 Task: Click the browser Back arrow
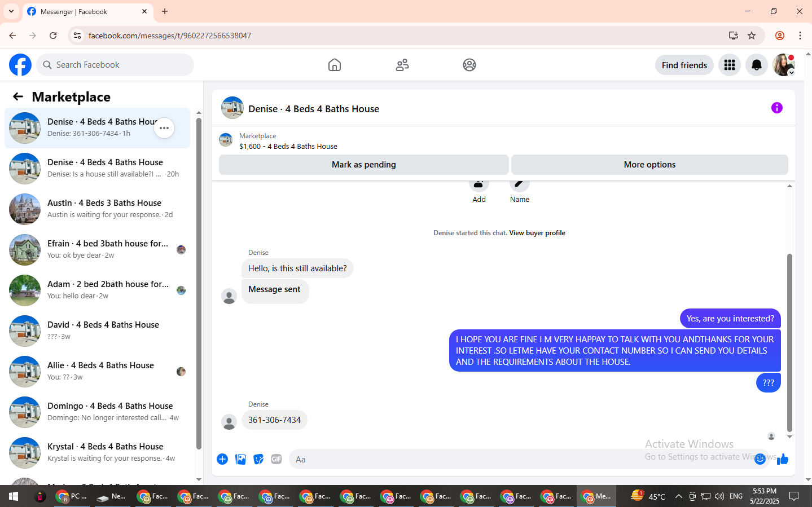(12, 36)
